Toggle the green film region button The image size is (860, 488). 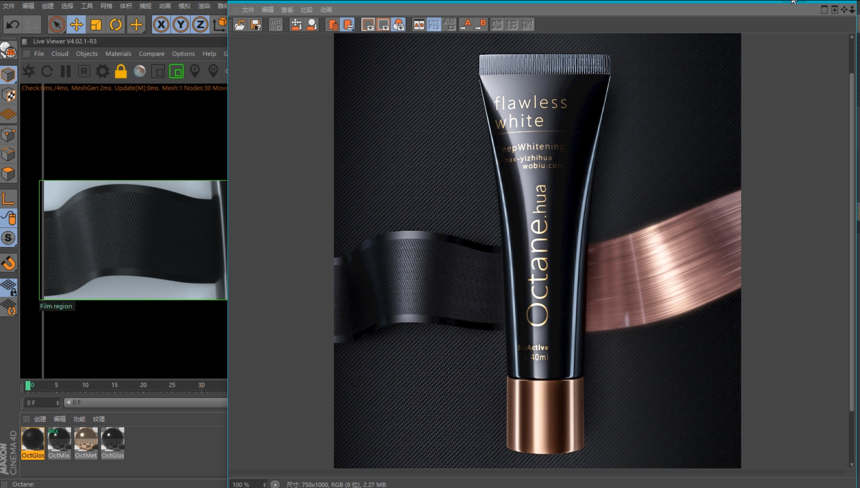coord(177,71)
